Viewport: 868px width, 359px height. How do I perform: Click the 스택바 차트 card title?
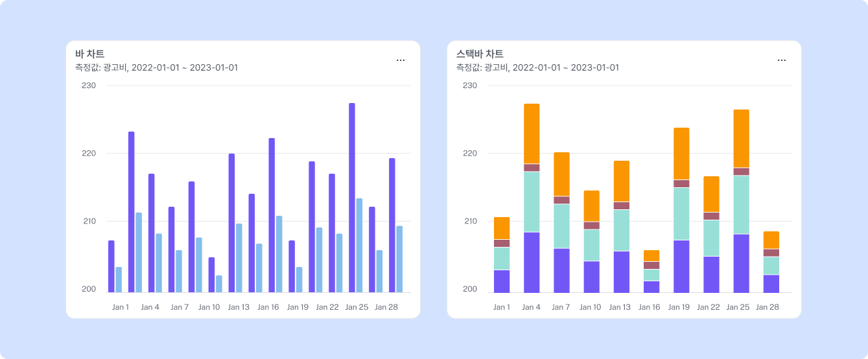[x=480, y=54]
